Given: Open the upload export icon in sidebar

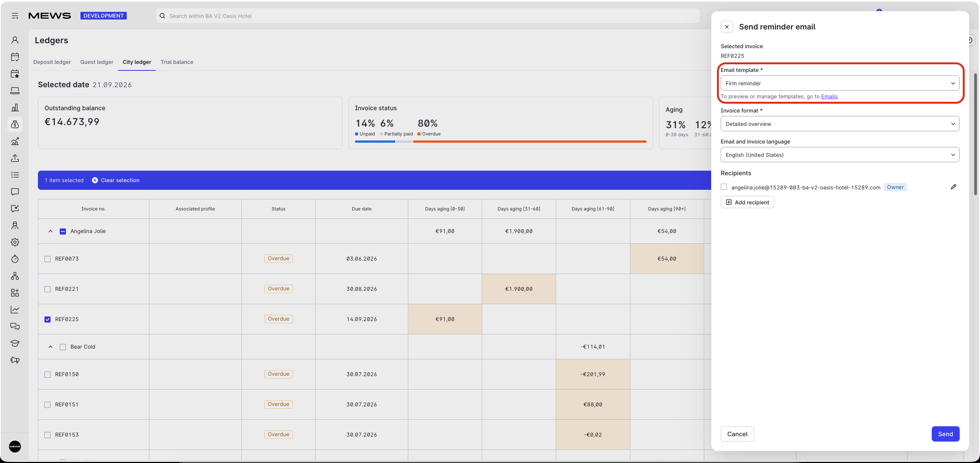Looking at the screenshot, I should (x=15, y=158).
